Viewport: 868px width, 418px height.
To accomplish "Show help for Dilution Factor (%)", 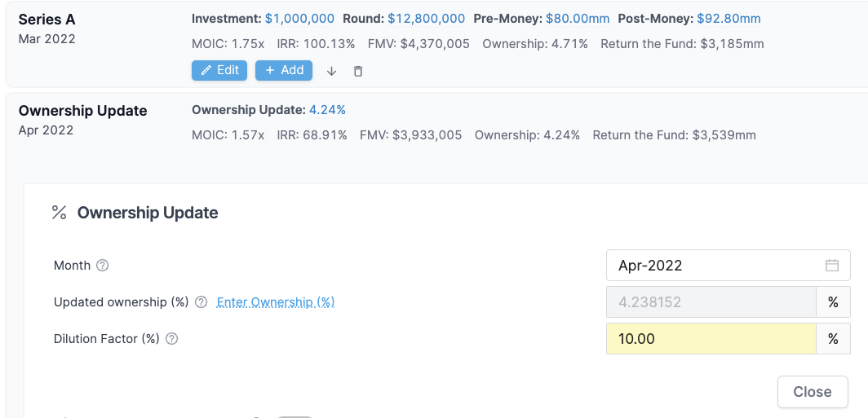I will click(x=171, y=339).
